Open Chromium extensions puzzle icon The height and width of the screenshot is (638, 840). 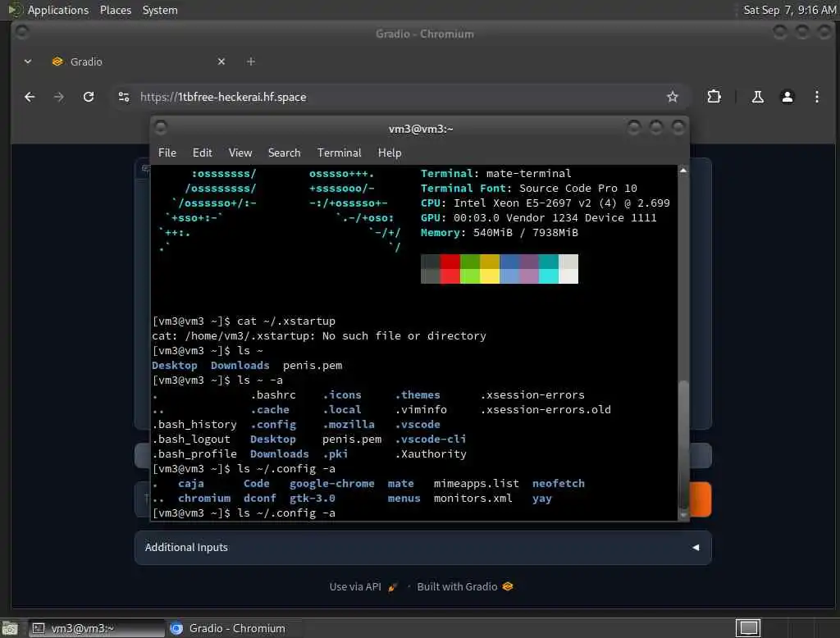714,97
